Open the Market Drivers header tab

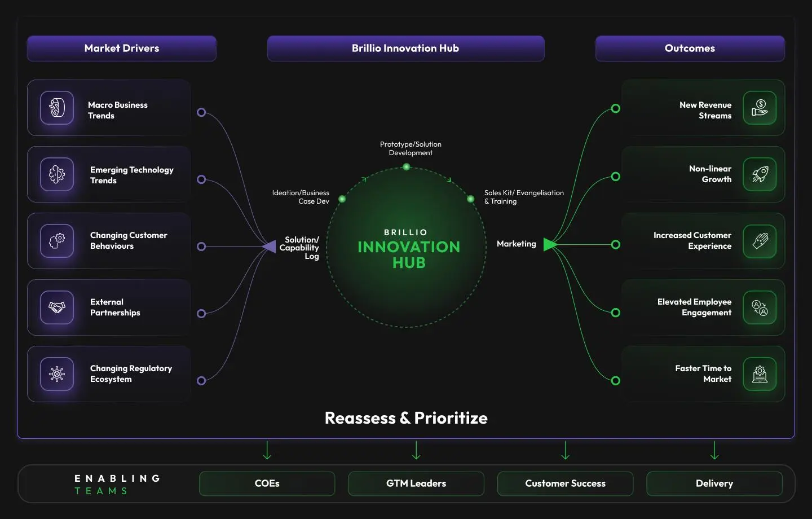click(x=122, y=49)
